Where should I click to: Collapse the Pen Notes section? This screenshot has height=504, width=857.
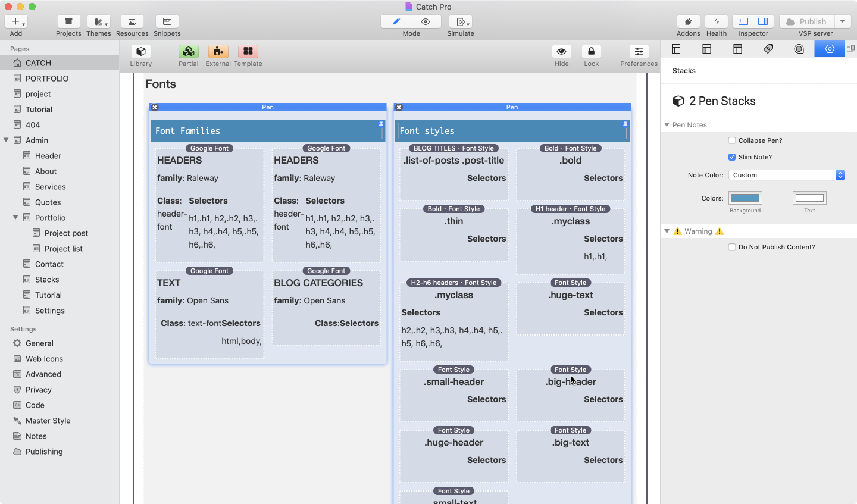[667, 125]
